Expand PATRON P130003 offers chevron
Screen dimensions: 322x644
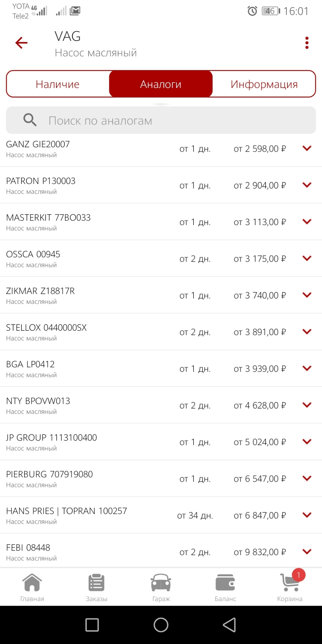pyautogui.click(x=307, y=185)
